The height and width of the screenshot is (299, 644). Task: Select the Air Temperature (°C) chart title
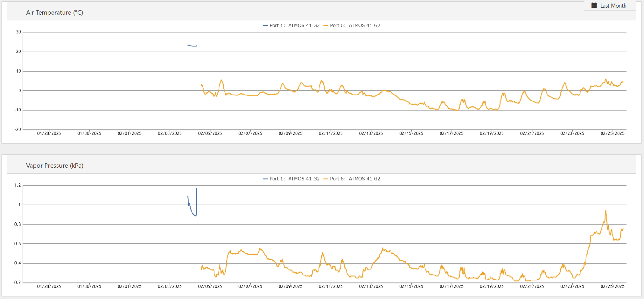click(55, 13)
